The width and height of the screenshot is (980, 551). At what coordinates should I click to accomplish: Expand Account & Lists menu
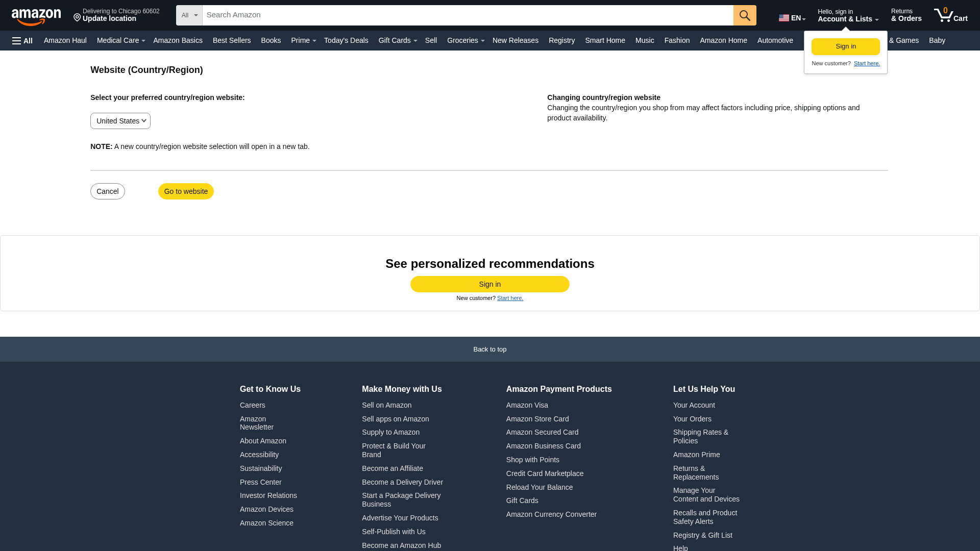pos(848,15)
